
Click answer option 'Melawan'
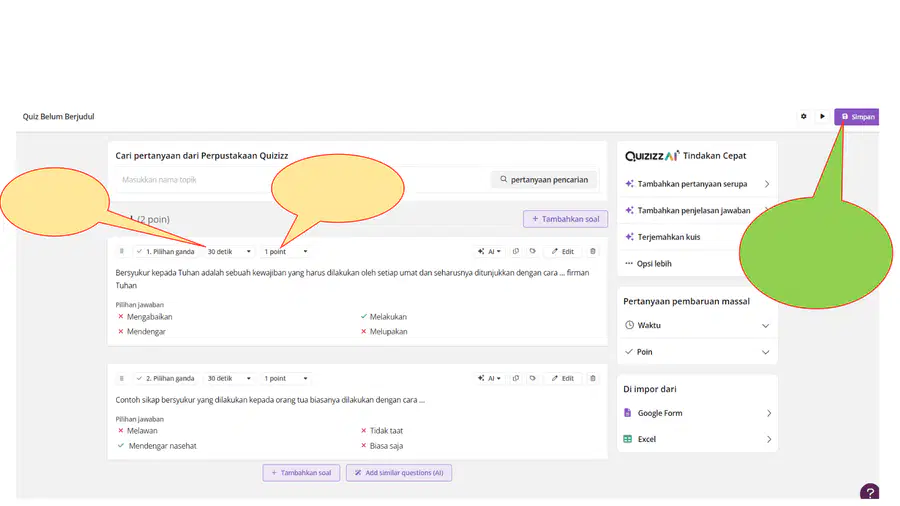tap(142, 431)
